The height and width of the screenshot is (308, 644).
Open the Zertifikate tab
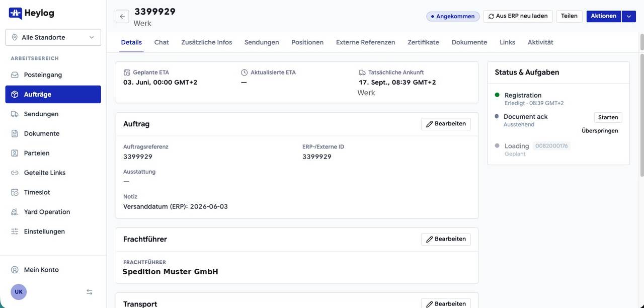423,42
